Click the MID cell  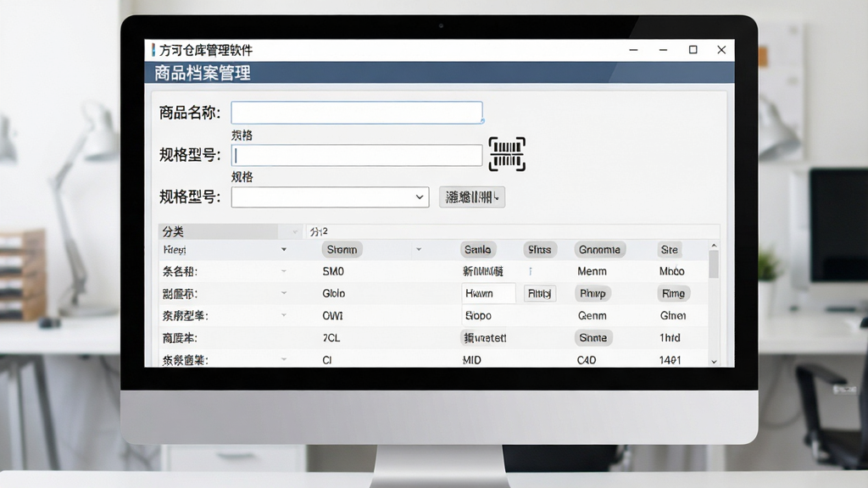click(x=472, y=359)
